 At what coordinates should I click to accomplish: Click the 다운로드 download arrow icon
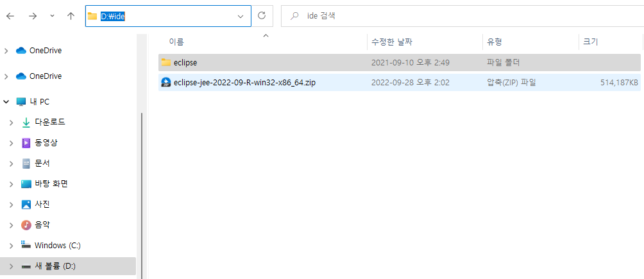pyautogui.click(x=26, y=122)
